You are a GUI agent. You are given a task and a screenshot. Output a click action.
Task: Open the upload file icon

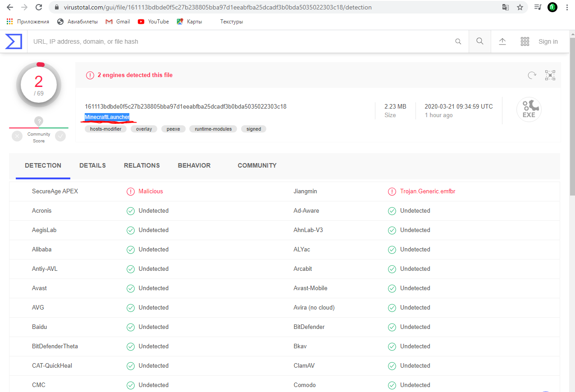(x=502, y=41)
